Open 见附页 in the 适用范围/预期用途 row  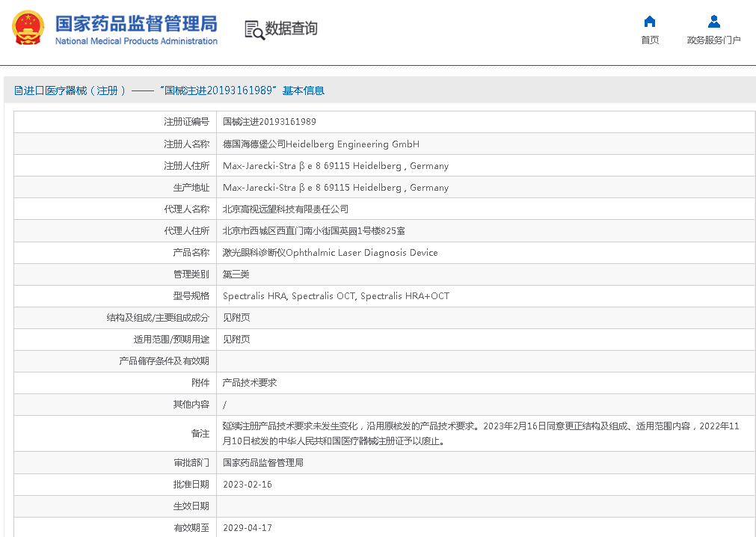[236, 340]
